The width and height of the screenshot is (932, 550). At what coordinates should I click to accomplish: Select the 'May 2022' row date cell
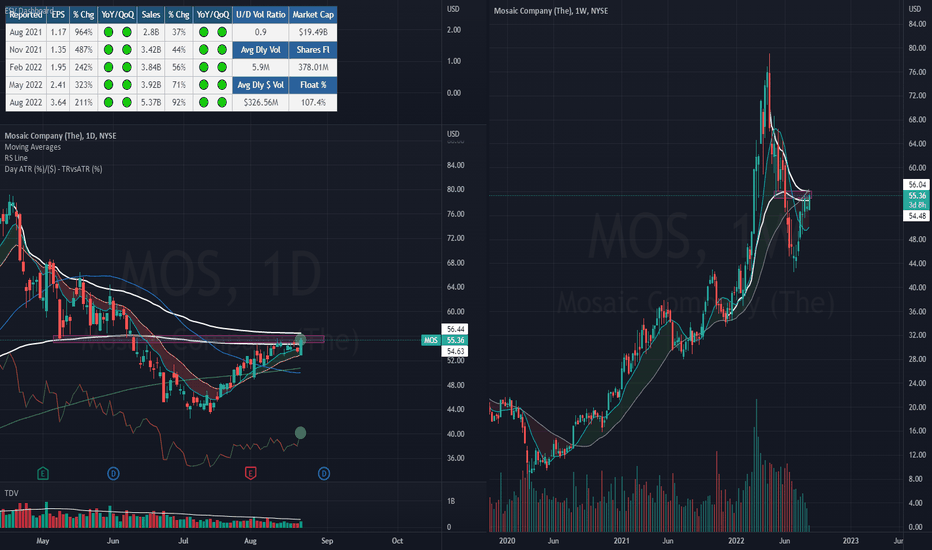click(x=26, y=85)
